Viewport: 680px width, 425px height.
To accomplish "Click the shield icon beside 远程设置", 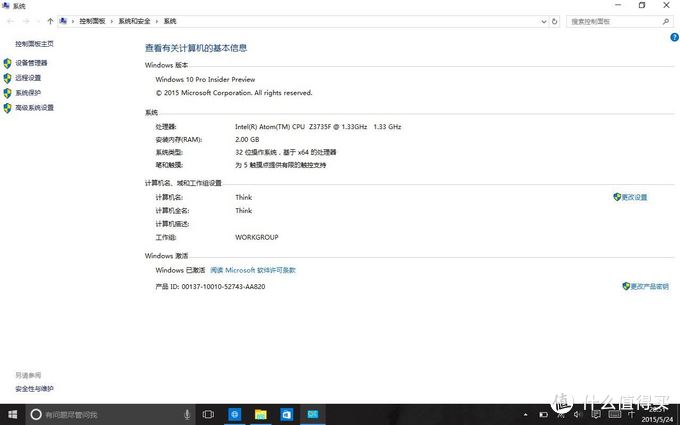I will (x=7, y=78).
